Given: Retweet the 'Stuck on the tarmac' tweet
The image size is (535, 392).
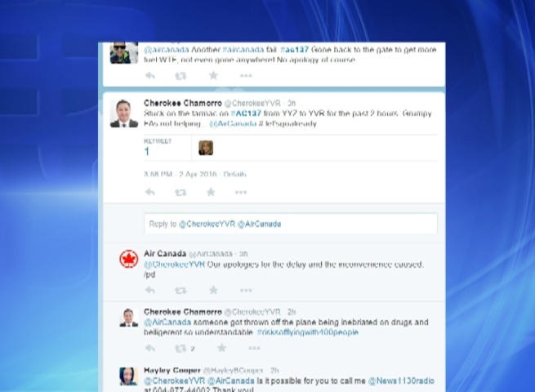Looking at the screenshot, I should point(181,193).
